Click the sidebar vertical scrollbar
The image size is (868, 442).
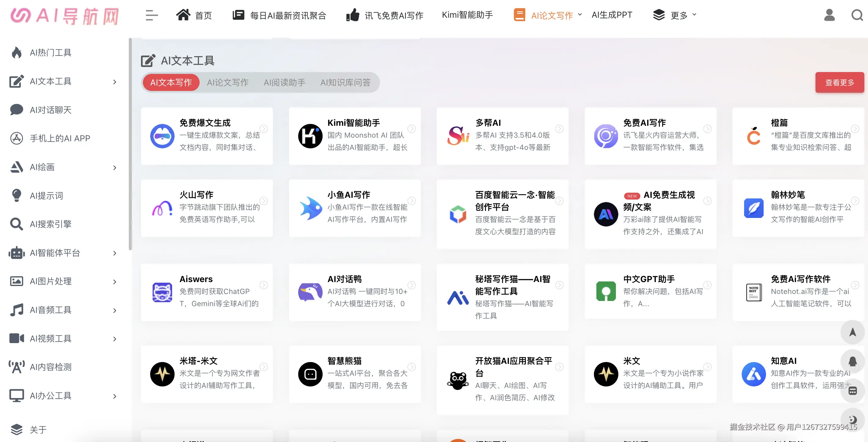130,144
